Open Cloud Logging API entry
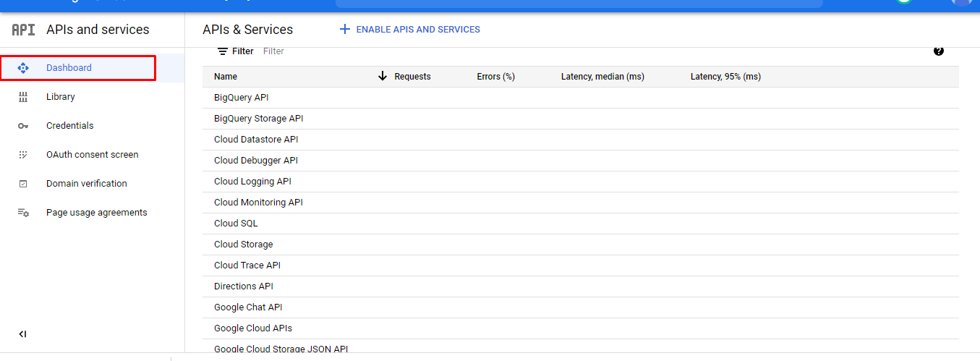 [252, 182]
